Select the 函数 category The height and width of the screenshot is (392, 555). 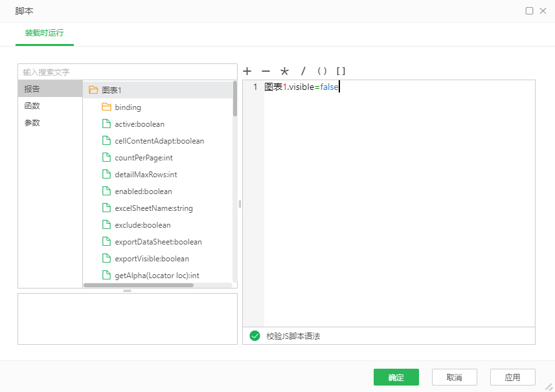click(32, 105)
